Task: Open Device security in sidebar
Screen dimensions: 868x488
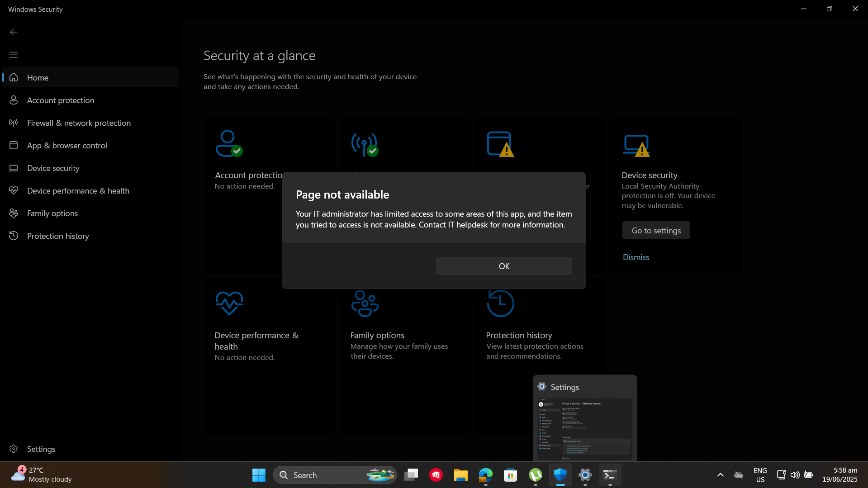Action: 90,168
